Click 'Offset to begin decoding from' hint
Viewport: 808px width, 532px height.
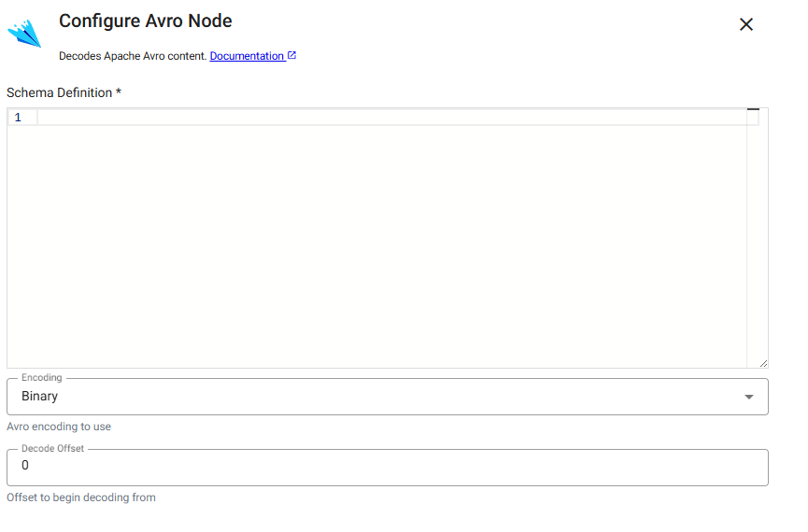click(81, 497)
